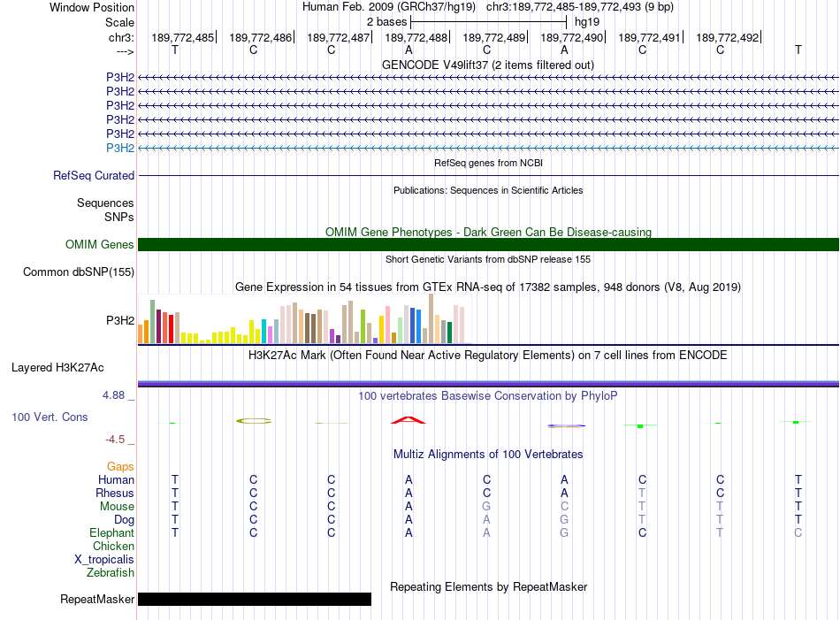840x620 pixels.
Task: Click the RepeatMasker track label
Action: [97, 599]
